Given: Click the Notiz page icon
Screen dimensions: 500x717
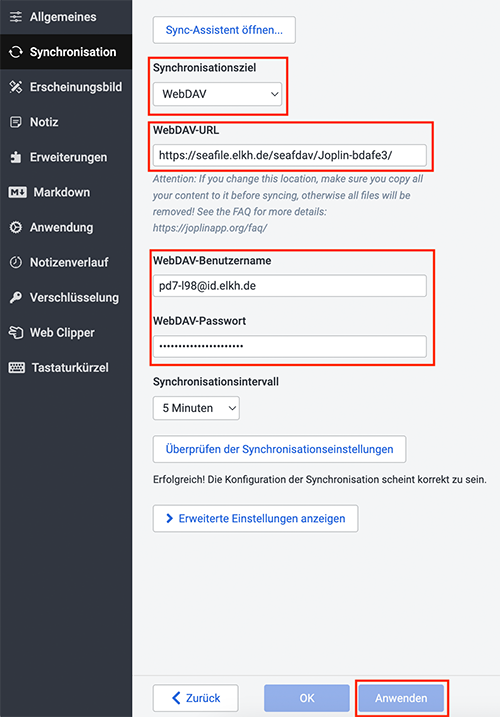Looking at the screenshot, I should click(x=16, y=122).
